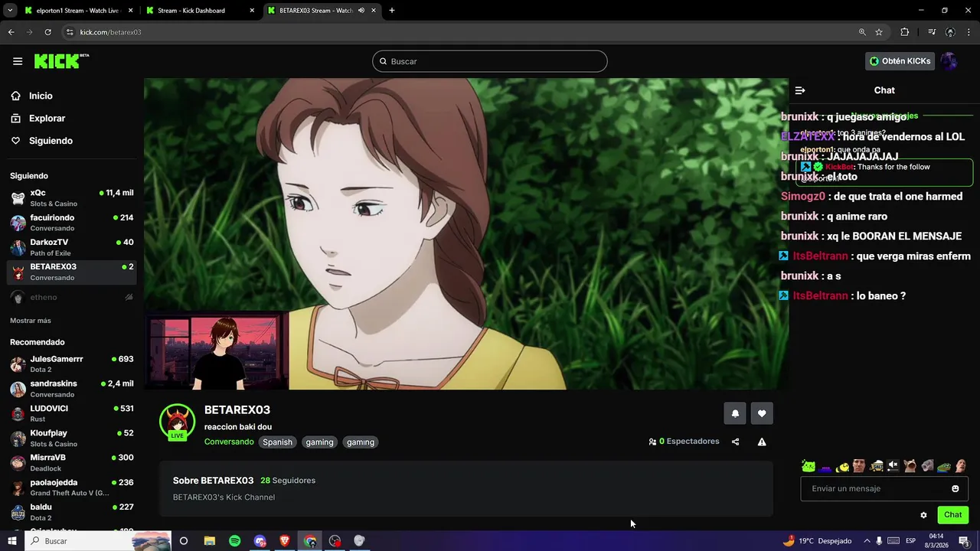This screenshot has width=980, height=551.
Task: Share the stream
Action: [x=735, y=442]
